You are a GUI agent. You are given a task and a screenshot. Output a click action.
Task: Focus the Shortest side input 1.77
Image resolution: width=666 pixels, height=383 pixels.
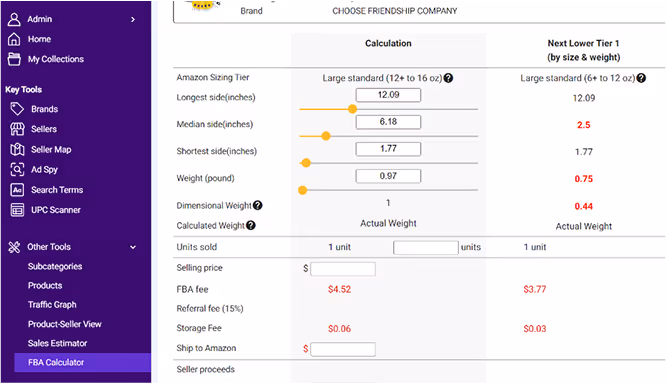[x=388, y=149]
